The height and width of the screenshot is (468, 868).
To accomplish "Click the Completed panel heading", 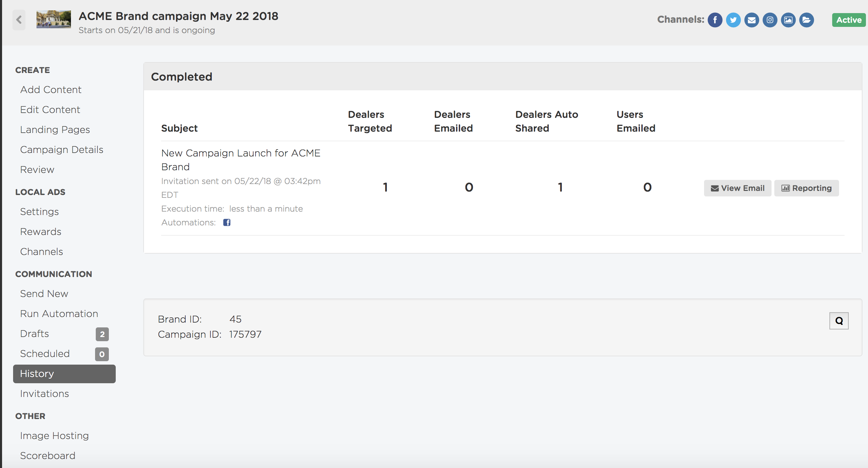I will click(182, 77).
